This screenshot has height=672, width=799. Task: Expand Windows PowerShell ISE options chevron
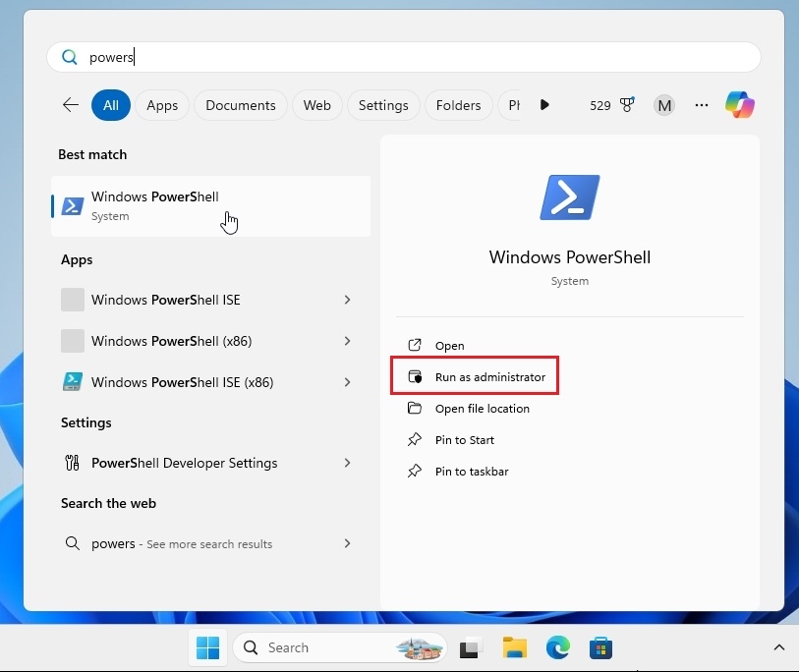347,300
